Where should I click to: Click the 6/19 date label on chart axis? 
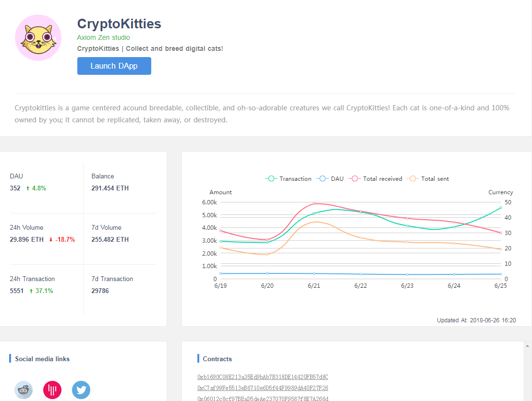coord(220,286)
